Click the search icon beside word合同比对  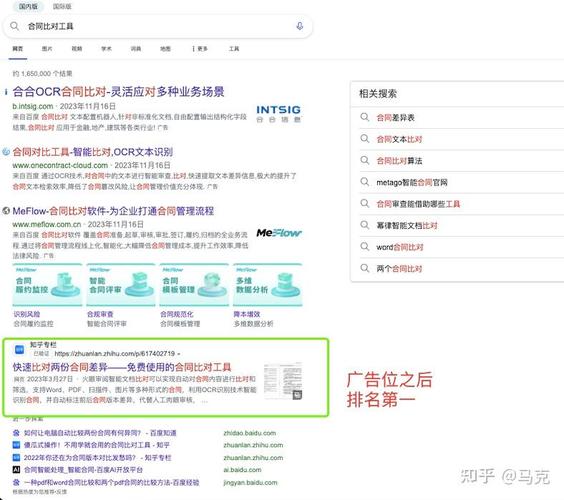365,247
